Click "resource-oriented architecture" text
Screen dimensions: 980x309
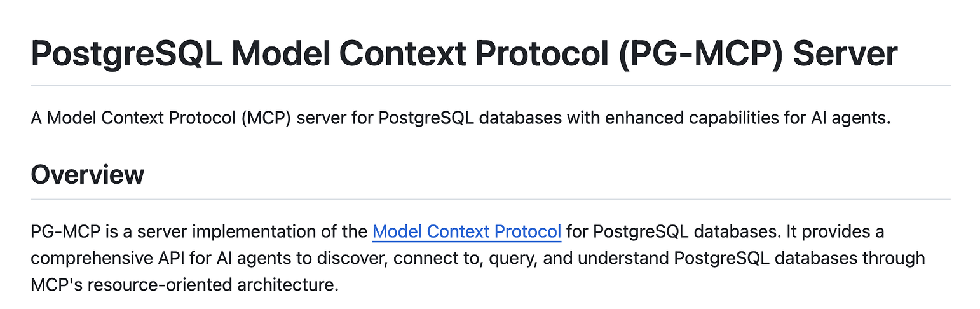coord(210,285)
